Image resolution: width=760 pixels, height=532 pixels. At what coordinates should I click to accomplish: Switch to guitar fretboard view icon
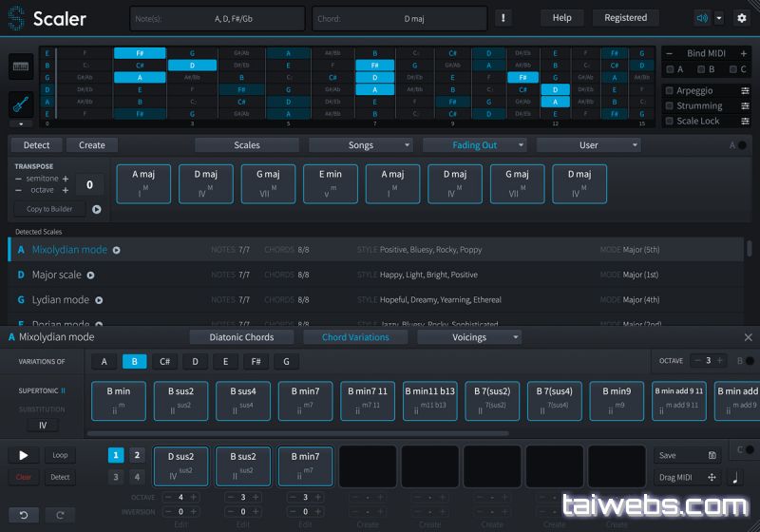coord(21,104)
